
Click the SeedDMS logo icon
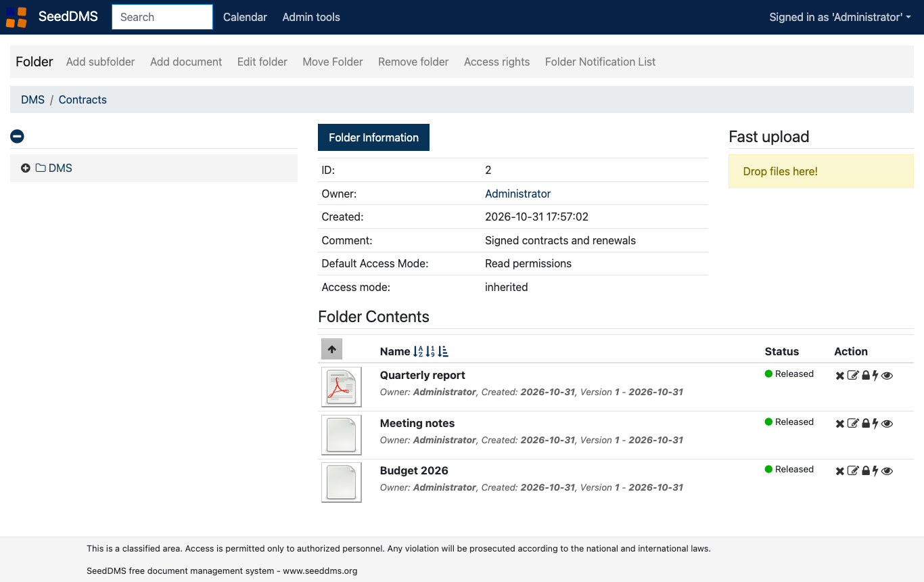[x=16, y=17]
